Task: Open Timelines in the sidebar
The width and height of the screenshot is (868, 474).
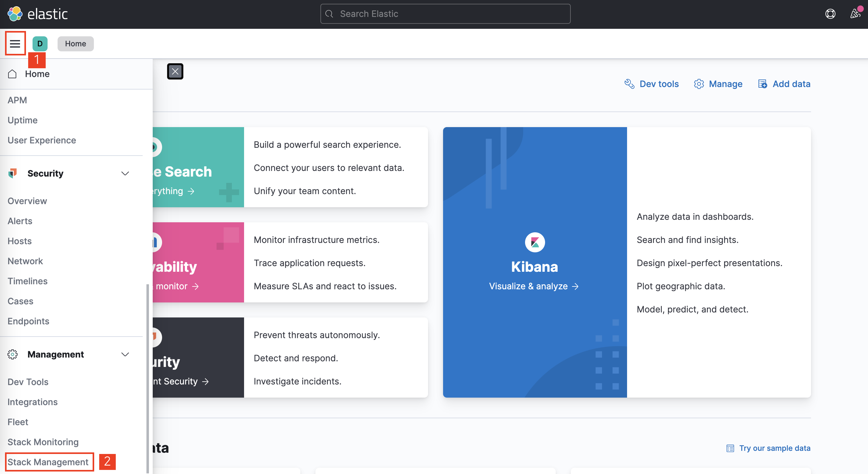Action: (x=28, y=281)
